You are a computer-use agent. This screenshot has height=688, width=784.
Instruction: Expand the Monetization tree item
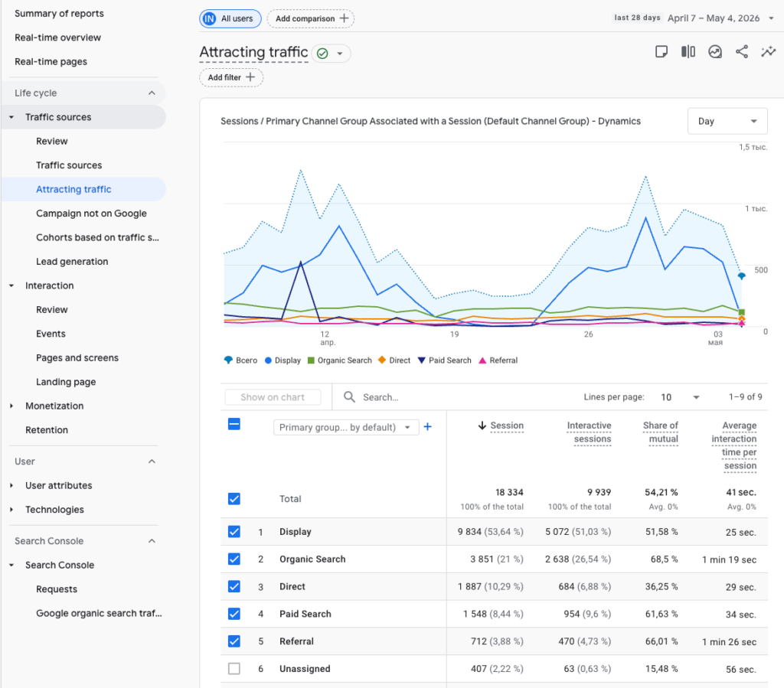[11, 406]
